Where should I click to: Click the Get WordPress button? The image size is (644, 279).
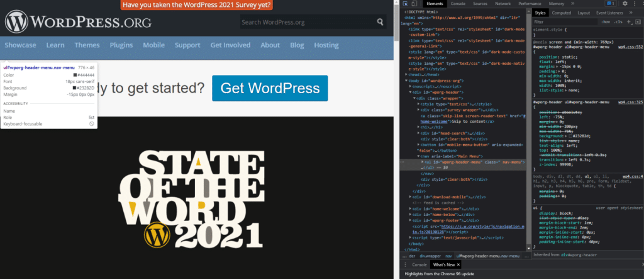click(270, 88)
